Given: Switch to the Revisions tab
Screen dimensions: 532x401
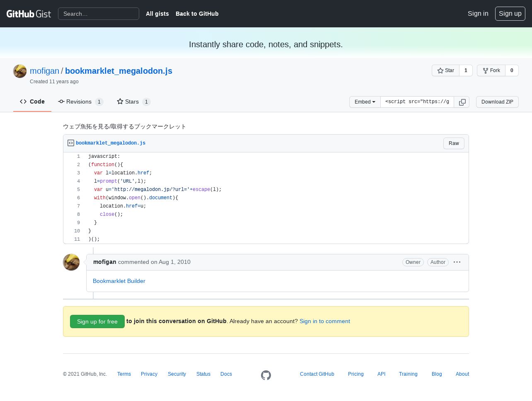Looking at the screenshot, I should (x=80, y=101).
